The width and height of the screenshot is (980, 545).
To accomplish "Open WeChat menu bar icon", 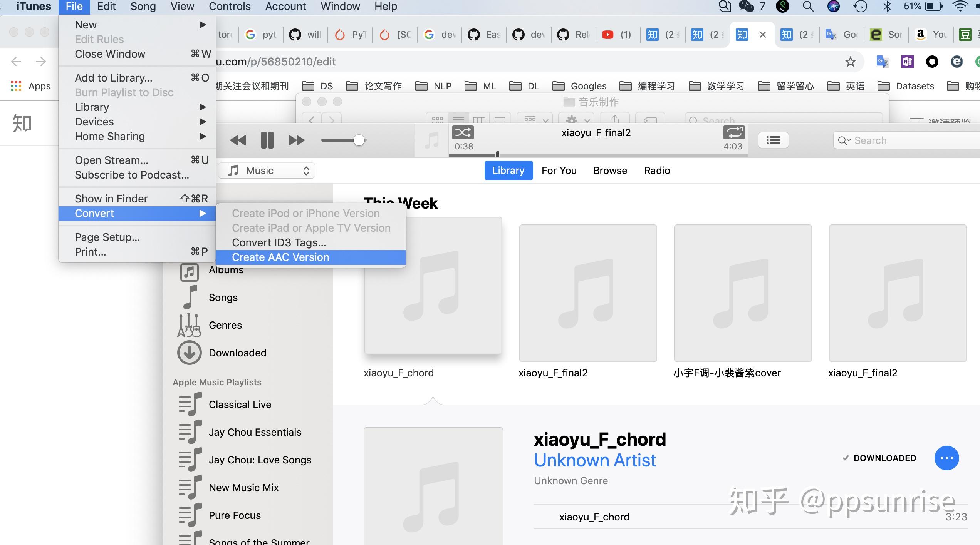I will [747, 7].
